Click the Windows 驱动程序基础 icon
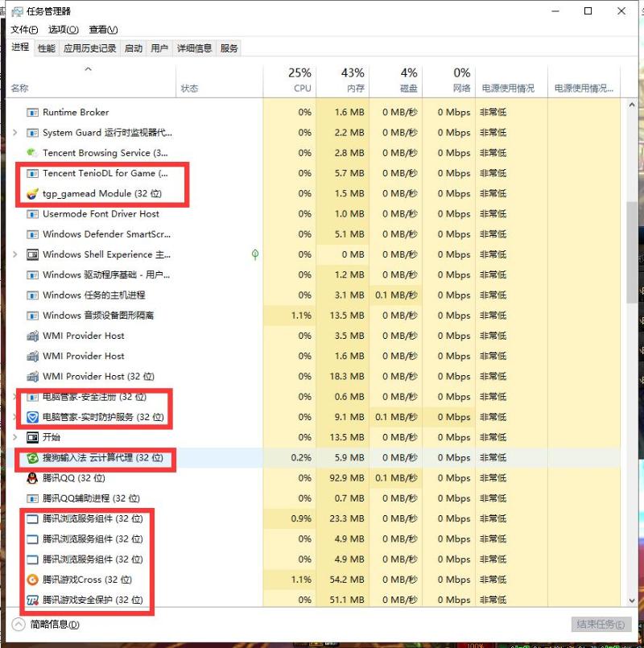This screenshot has width=644, height=648. [x=32, y=274]
